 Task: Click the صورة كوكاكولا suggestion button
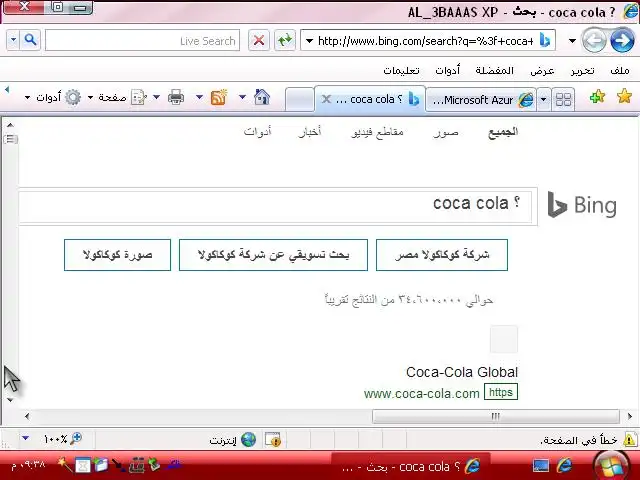pyautogui.click(x=117, y=255)
